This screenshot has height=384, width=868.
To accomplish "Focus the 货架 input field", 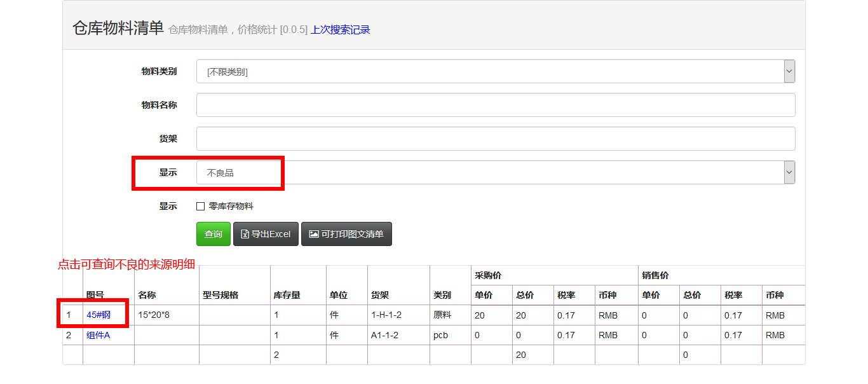I will (x=496, y=139).
